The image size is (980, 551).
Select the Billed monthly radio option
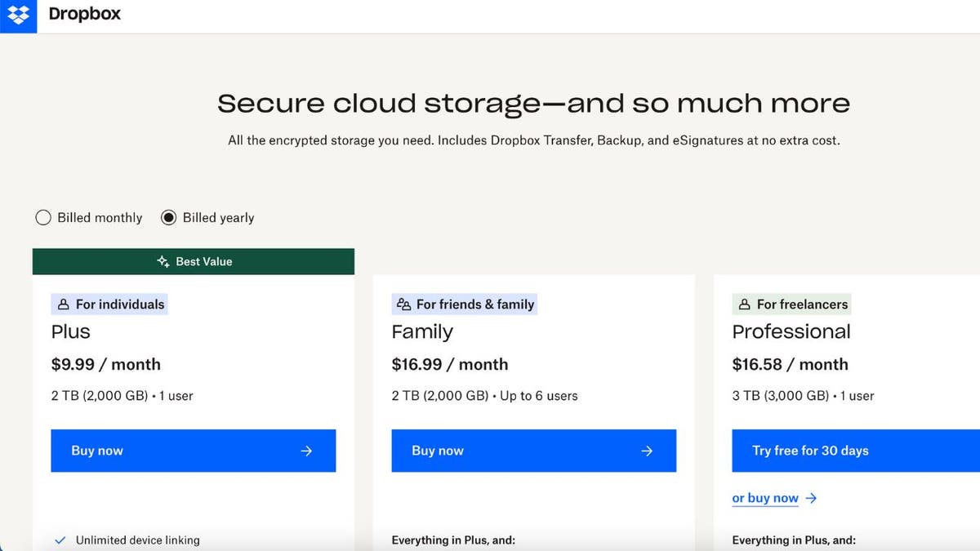click(43, 218)
